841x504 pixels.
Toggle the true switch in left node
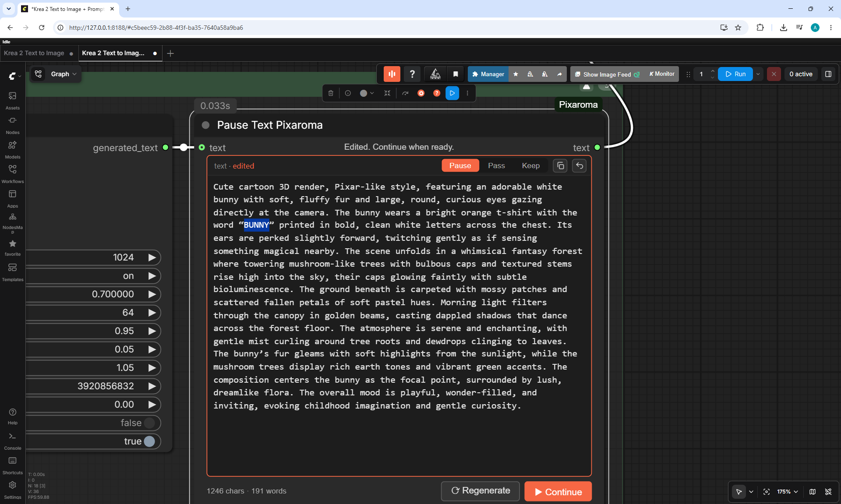tap(149, 441)
